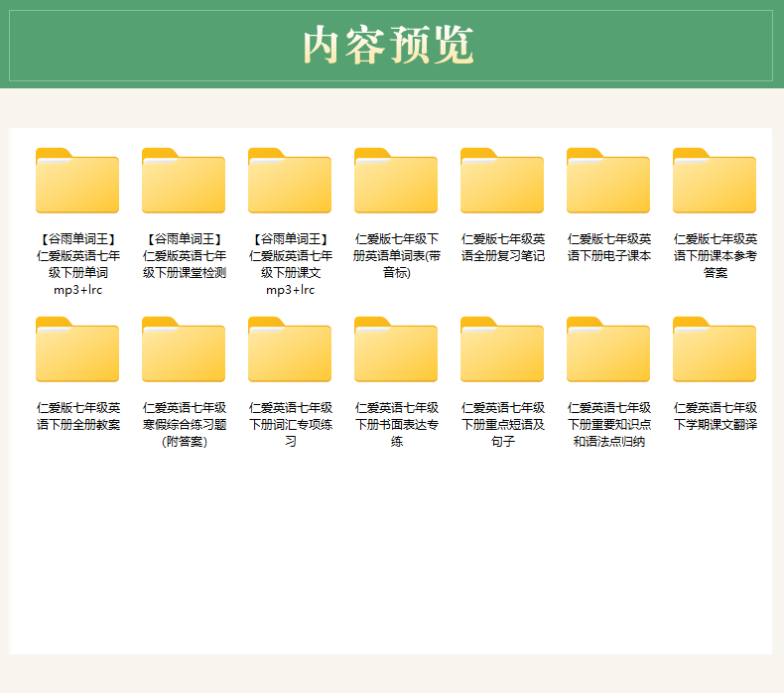Screen dimensions: 784x693
Task: Open the 下册重要知识点和语法点归纳 folder icon
Action: (x=608, y=349)
